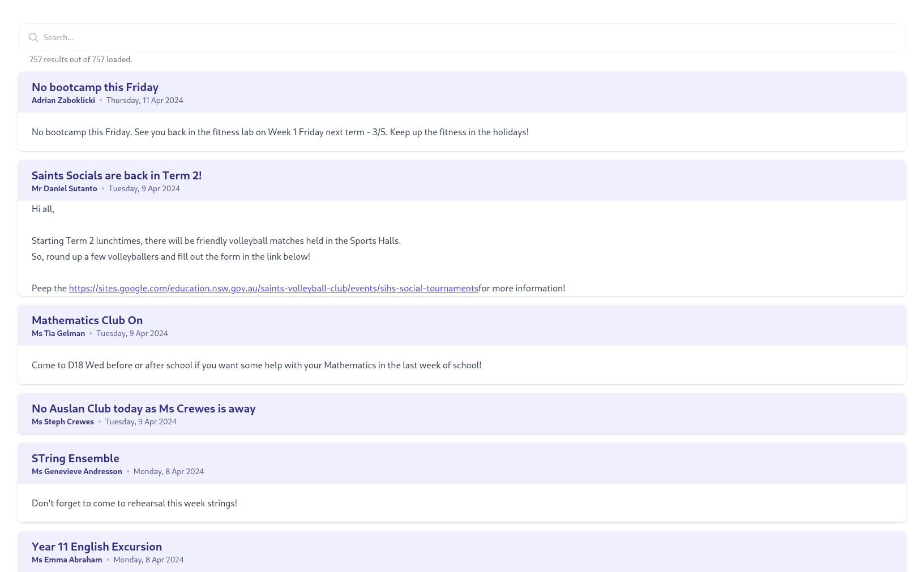The height and width of the screenshot is (572, 924).
Task: Click the search magnifier icon
Action: (33, 37)
